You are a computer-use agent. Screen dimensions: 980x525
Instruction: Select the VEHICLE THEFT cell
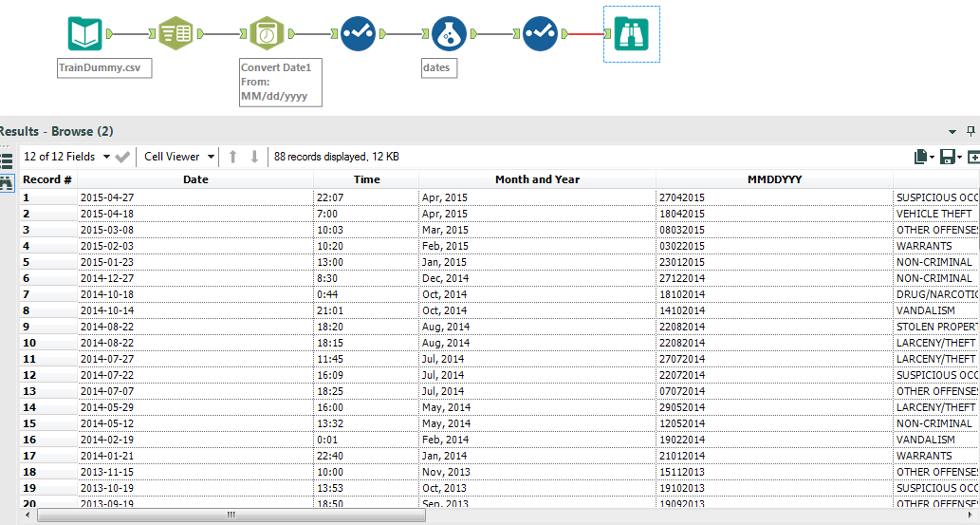(937, 214)
